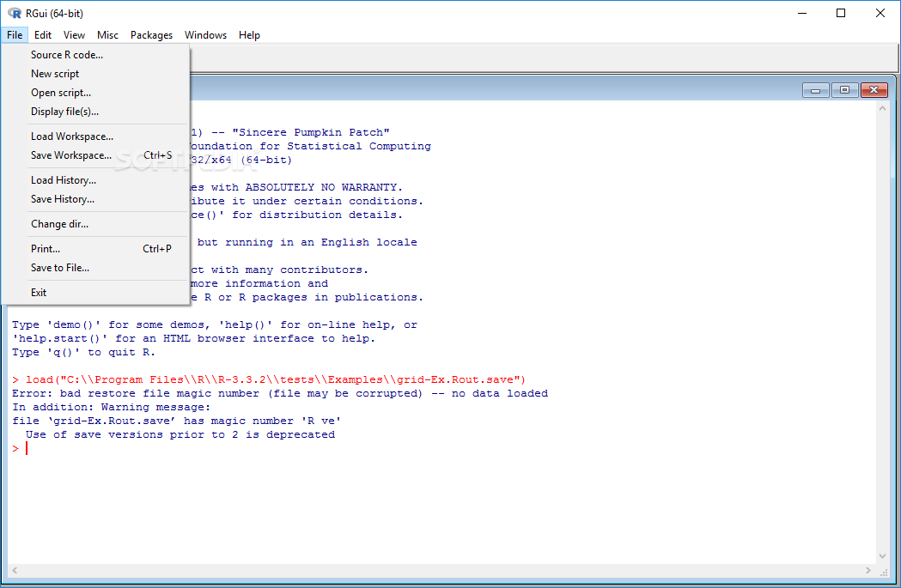
Task: Click console vertical scrollbar up arrow
Action: [x=883, y=108]
